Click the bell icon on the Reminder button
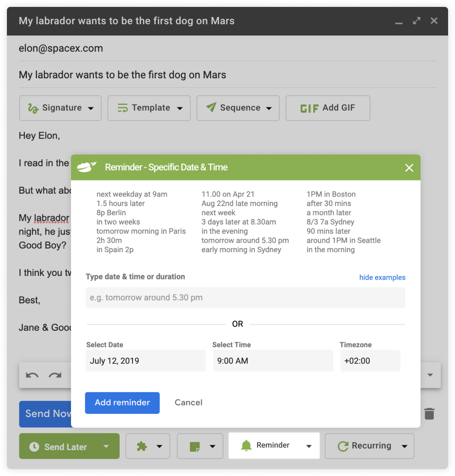This screenshot has height=476, width=455. tap(246, 445)
